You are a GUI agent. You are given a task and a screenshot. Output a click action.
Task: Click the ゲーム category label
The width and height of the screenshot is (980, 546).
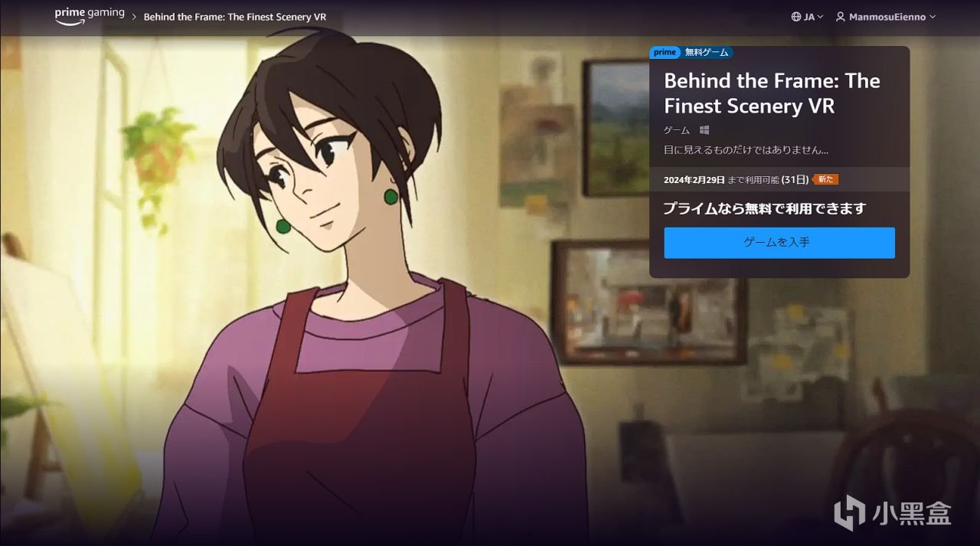tap(677, 130)
